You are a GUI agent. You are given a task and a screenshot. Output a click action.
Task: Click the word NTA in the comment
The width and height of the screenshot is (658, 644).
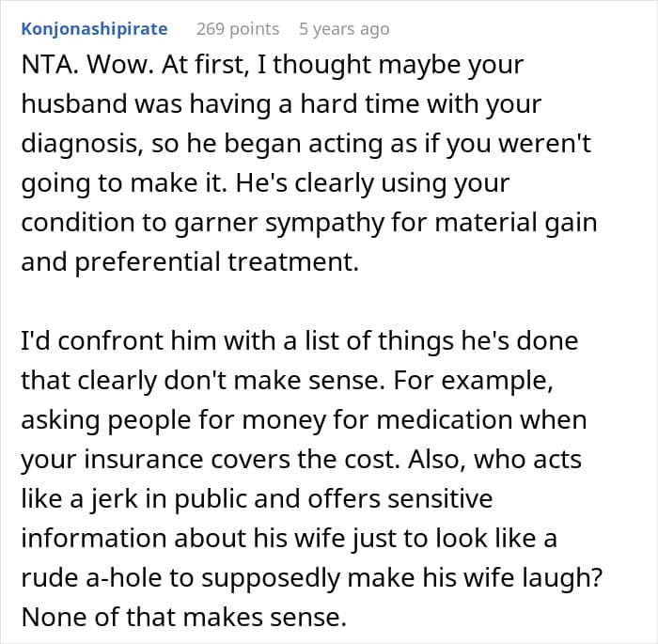[43, 68]
